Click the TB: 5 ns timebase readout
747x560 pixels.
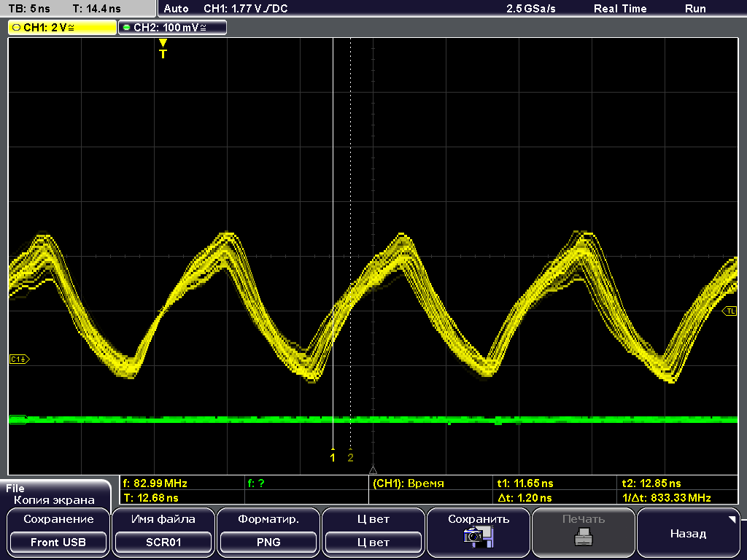tap(30, 9)
